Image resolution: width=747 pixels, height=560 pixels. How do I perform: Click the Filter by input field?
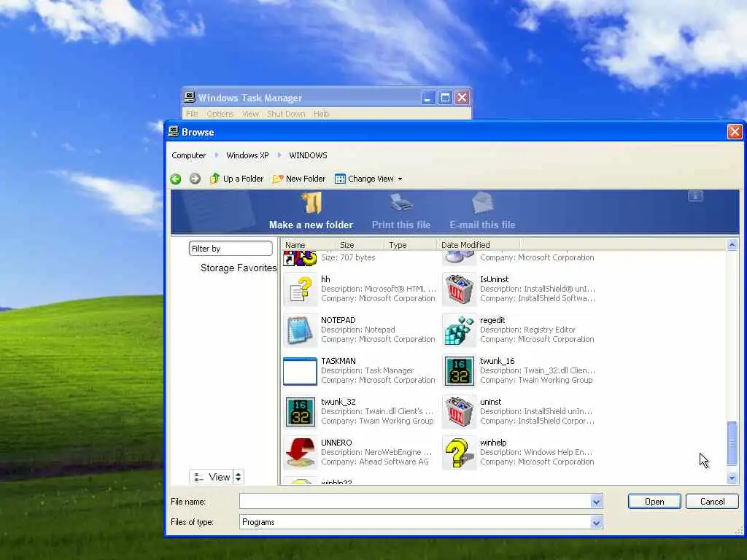pyautogui.click(x=231, y=249)
